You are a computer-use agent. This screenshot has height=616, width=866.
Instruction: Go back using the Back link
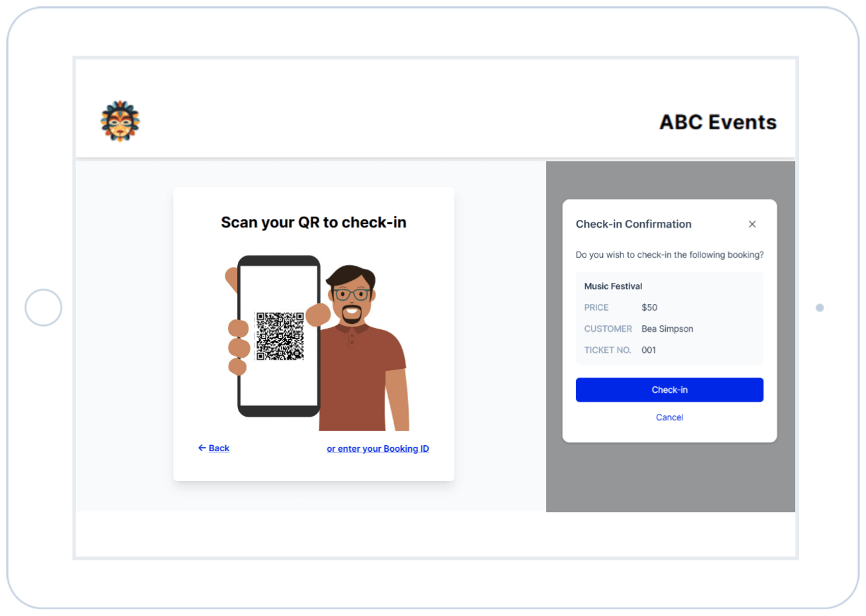coord(213,448)
